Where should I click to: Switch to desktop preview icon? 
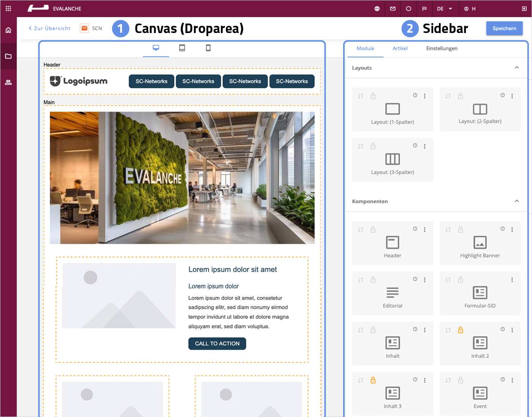(x=156, y=48)
